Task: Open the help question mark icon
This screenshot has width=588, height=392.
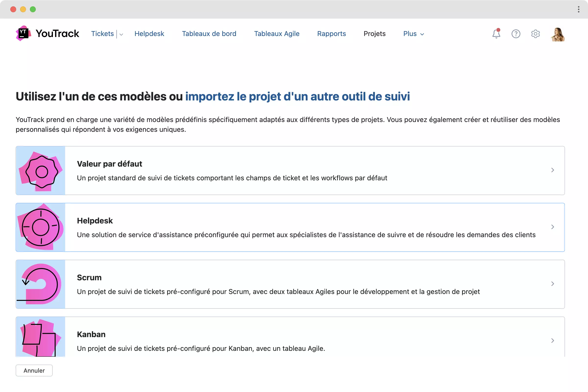Action: pyautogui.click(x=515, y=34)
